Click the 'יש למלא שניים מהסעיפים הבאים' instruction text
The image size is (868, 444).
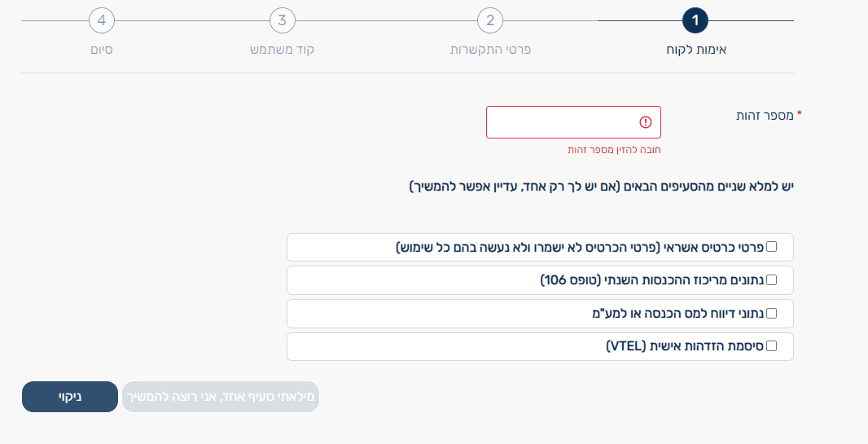point(601,187)
